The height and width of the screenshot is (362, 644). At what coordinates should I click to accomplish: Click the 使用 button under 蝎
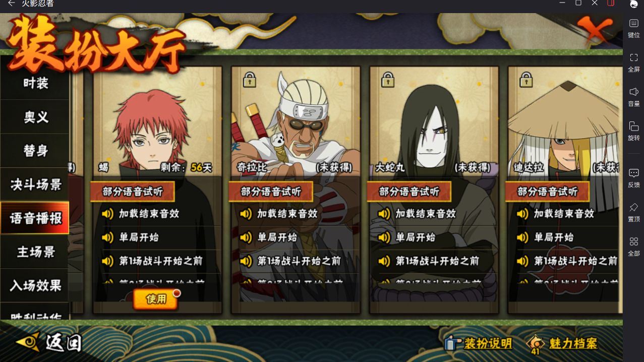coord(156,299)
